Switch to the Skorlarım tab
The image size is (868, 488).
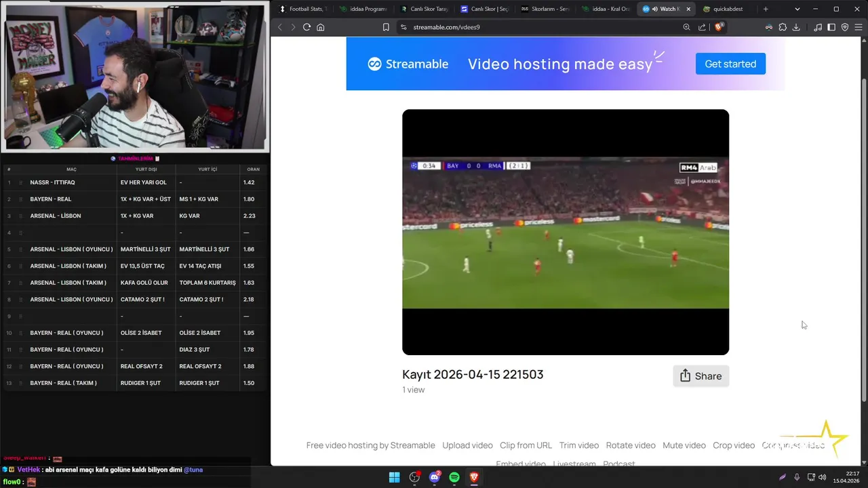tap(545, 9)
